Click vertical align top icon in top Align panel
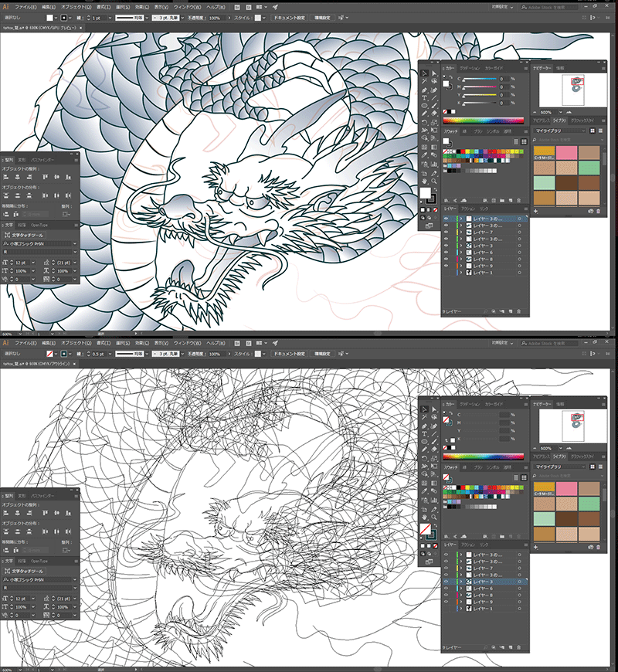 point(45,177)
